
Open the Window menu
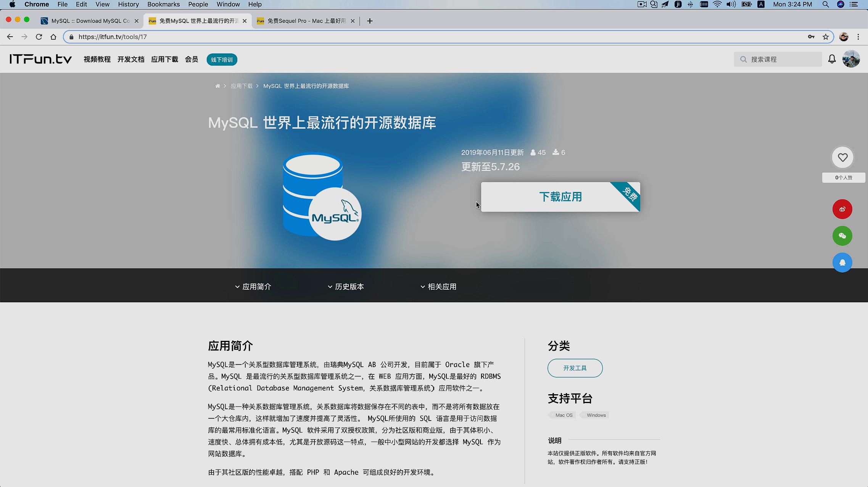pos(228,5)
